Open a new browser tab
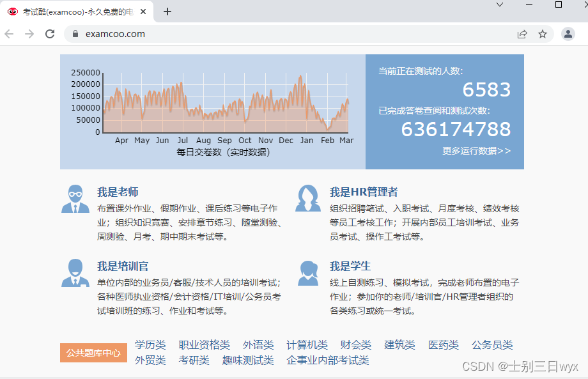The image size is (588, 379). pyautogui.click(x=167, y=12)
